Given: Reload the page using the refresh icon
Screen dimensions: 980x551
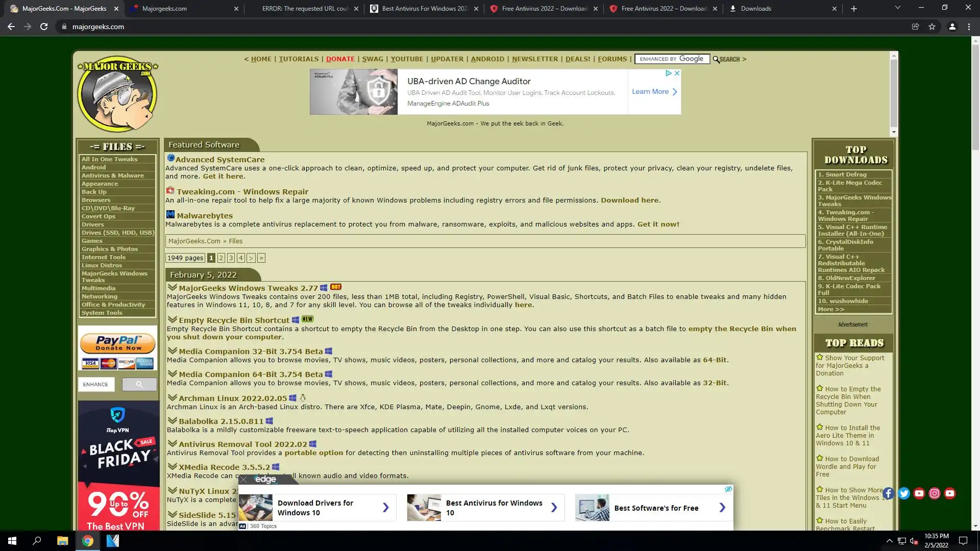Looking at the screenshot, I should coord(44,27).
